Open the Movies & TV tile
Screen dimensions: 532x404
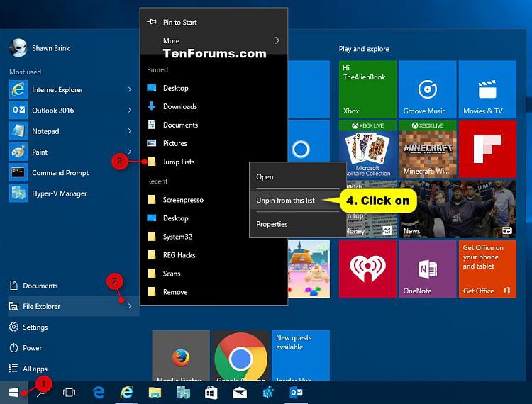[487, 89]
